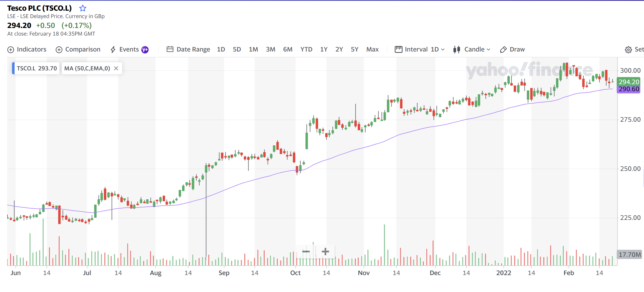Click the purple 290.60 EMA price marker
644x292 pixels.
tap(628, 89)
